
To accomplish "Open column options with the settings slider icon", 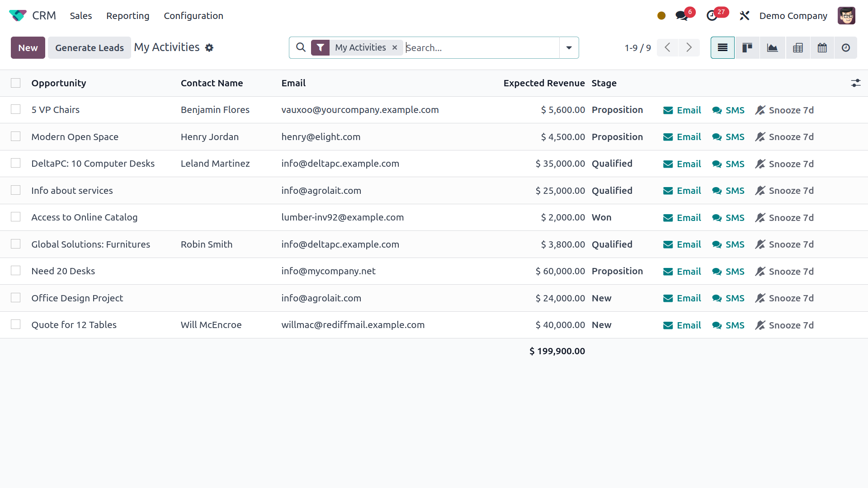I will tap(856, 83).
